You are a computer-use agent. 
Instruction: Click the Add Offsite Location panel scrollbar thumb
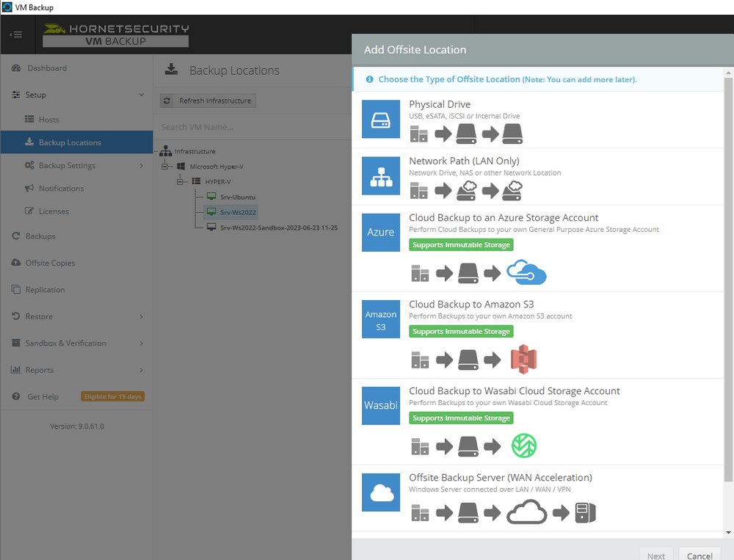click(x=728, y=280)
